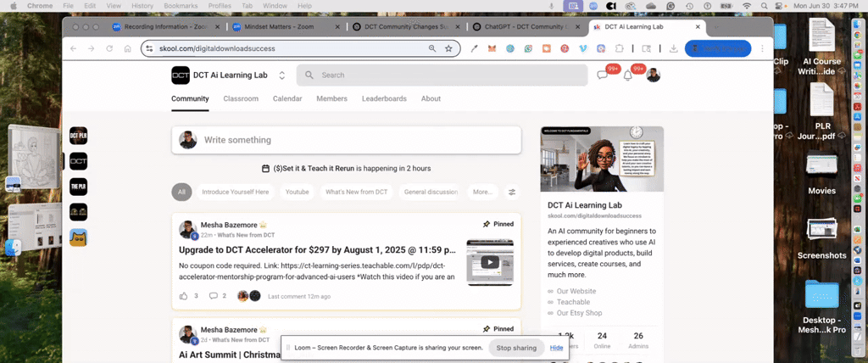Viewport: 868px width, 363px height.
Task: Open Skool chat messages icon
Action: 603,75
